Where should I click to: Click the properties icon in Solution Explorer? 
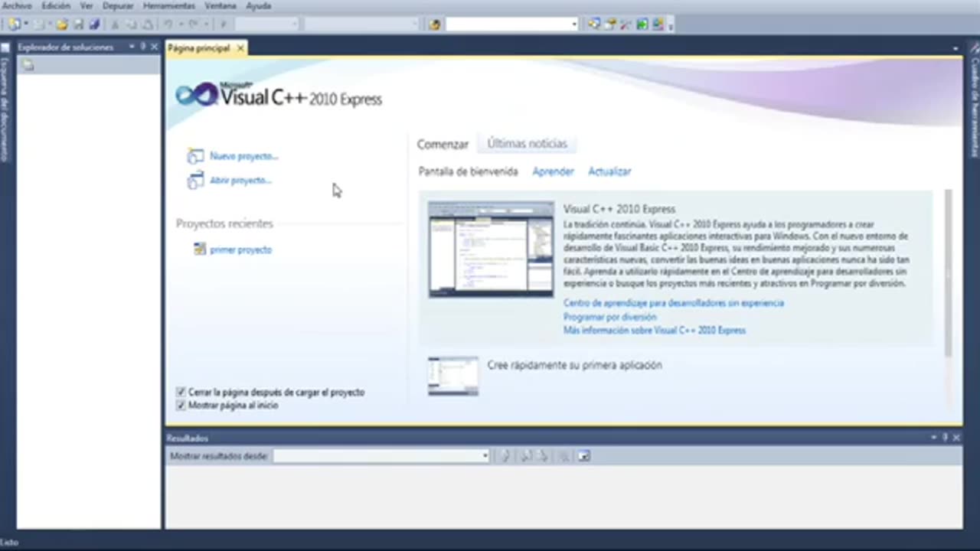(28, 65)
